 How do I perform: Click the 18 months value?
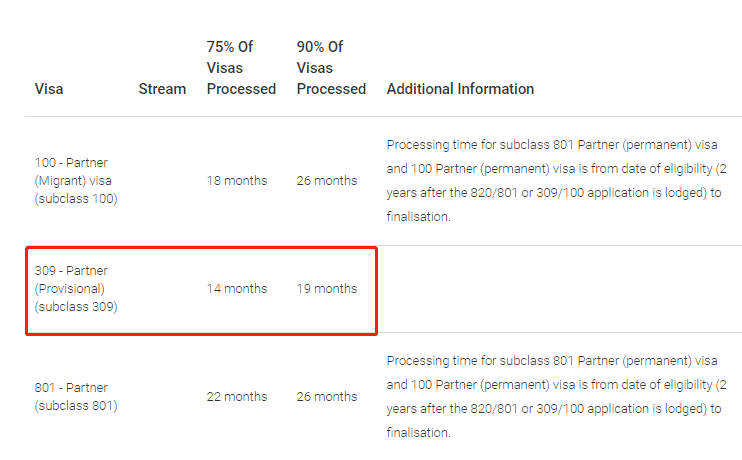(x=237, y=181)
